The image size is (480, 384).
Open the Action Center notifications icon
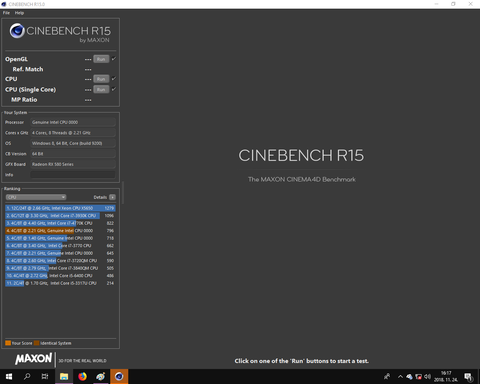469,377
